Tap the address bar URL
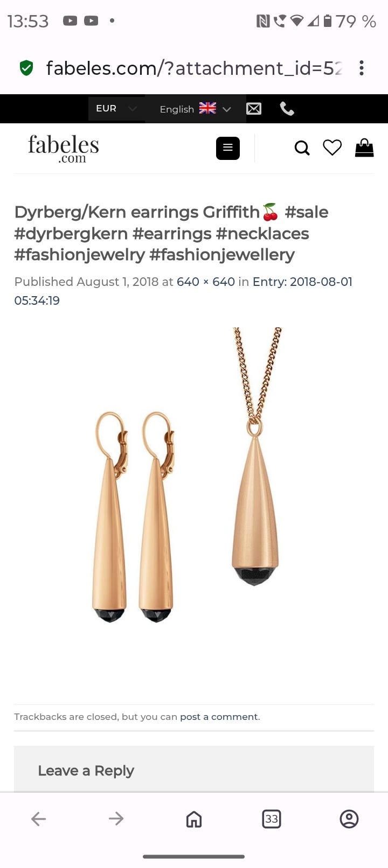 194,68
